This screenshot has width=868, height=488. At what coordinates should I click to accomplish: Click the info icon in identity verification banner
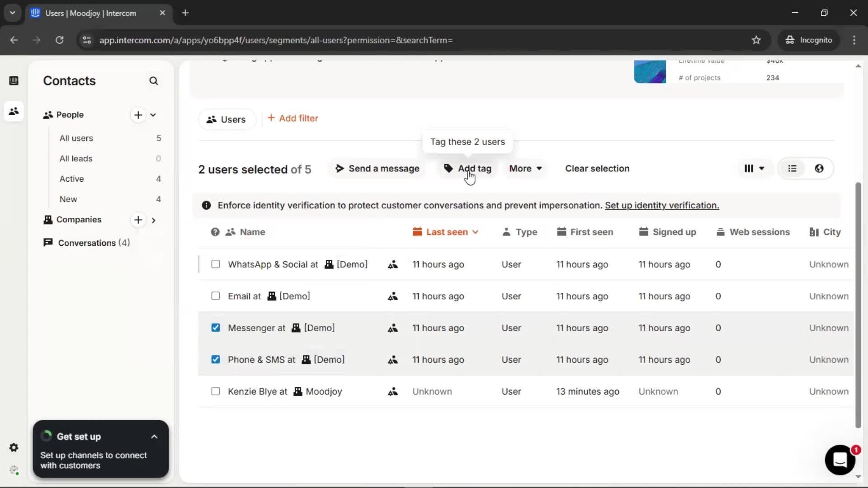click(207, 206)
